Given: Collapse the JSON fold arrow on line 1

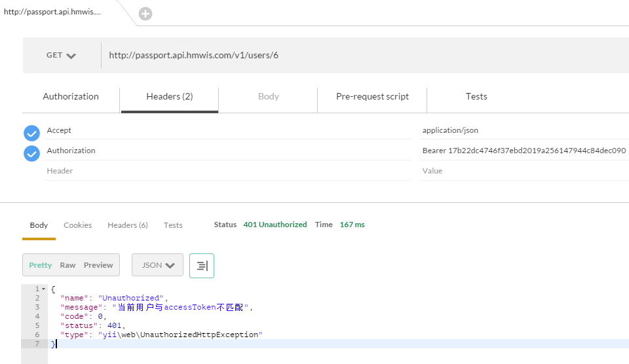Looking at the screenshot, I should point(43,289).
